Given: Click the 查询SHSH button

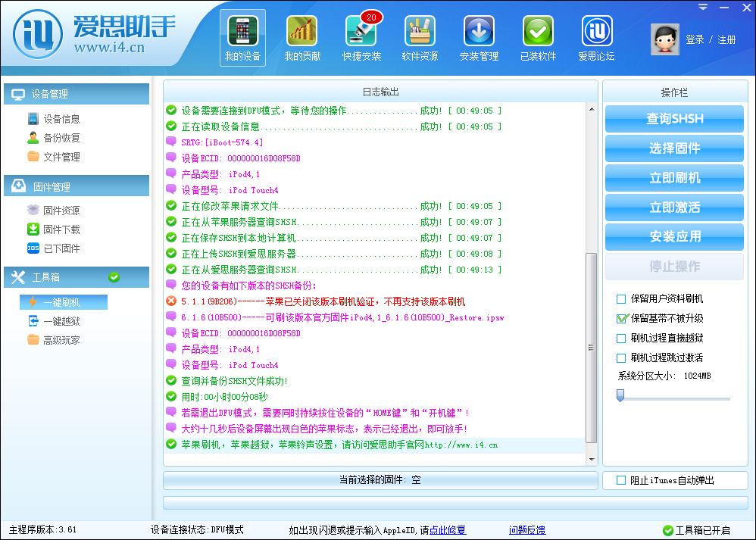Looking at the screenshot, I should point(674,119).
